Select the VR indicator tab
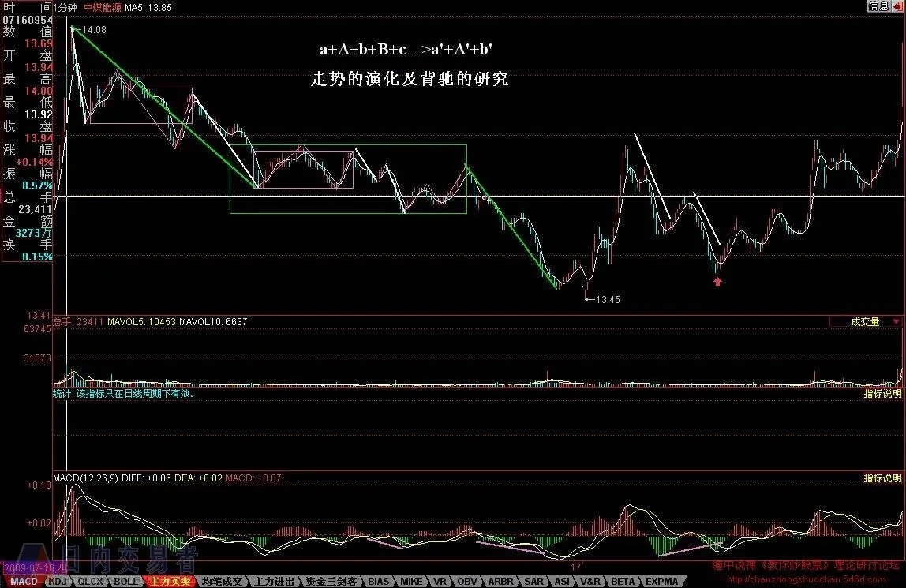This screenshot has width=906, height=588. (x=440, y=582)
